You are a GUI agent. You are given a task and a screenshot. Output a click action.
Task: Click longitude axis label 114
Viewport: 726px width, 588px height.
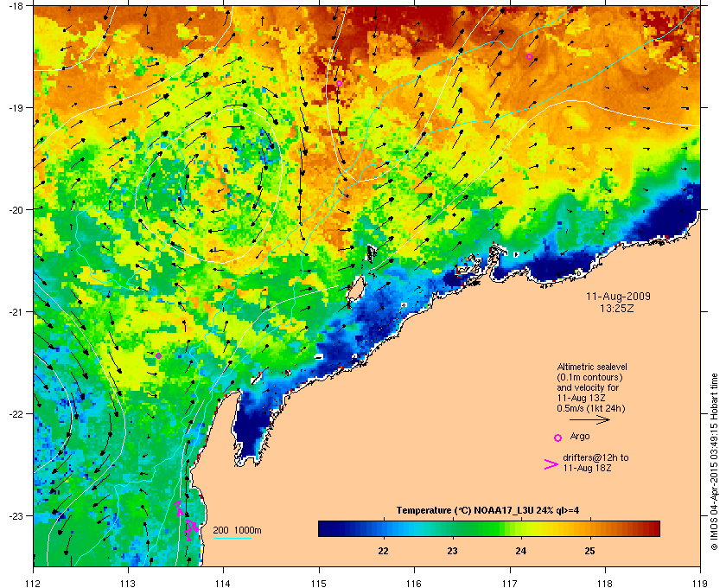pos(223,583)
